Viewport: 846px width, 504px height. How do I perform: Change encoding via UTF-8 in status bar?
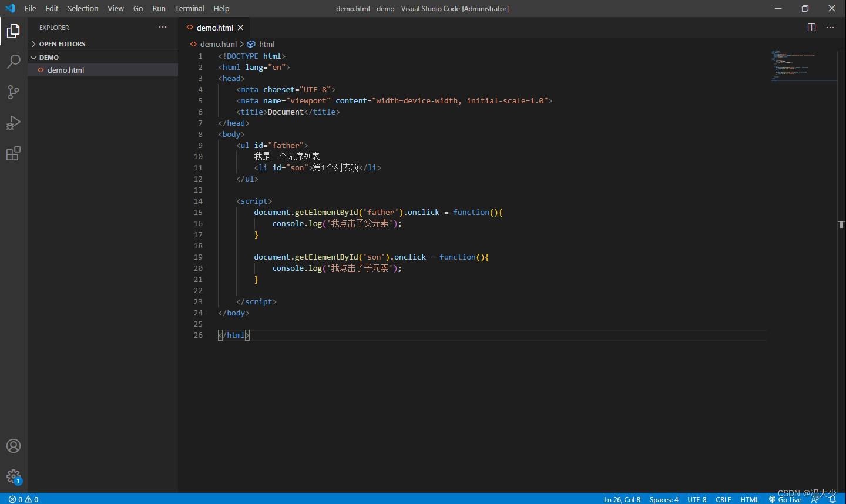click(x=697, y=499)
